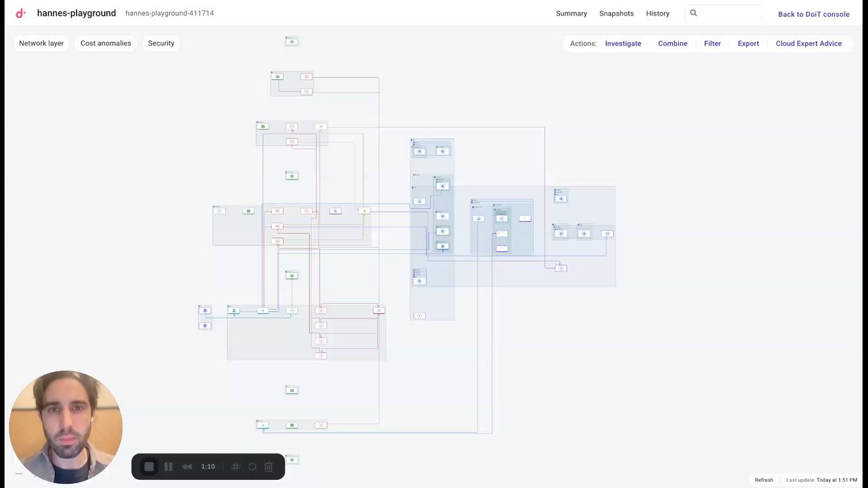Click the hannes-playground project title
Image resolution: width=868 pixels, height=488 pixels.
pos(77,13)
